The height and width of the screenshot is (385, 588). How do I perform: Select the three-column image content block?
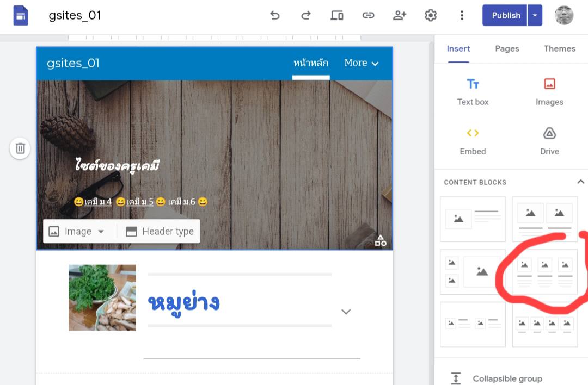click(544, 272)
